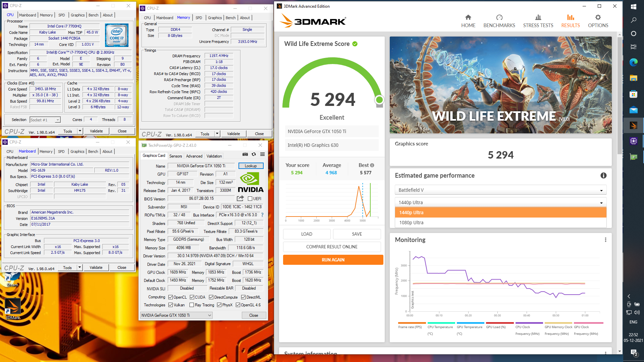The height and width of the screenshot is (362, 644).
Task: Open Task View on taskbar
Action: tap(633, 47)
